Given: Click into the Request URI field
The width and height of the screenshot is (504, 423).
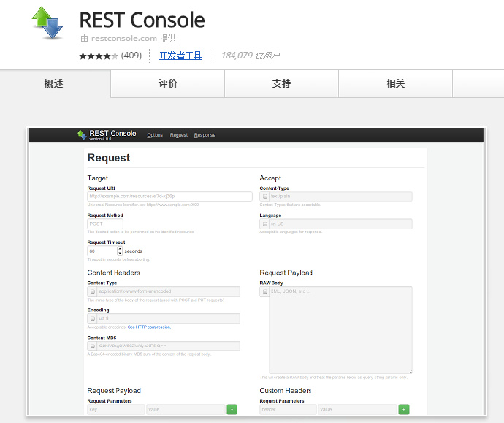Looking at the screenshot, I should (x=169, y=197).
